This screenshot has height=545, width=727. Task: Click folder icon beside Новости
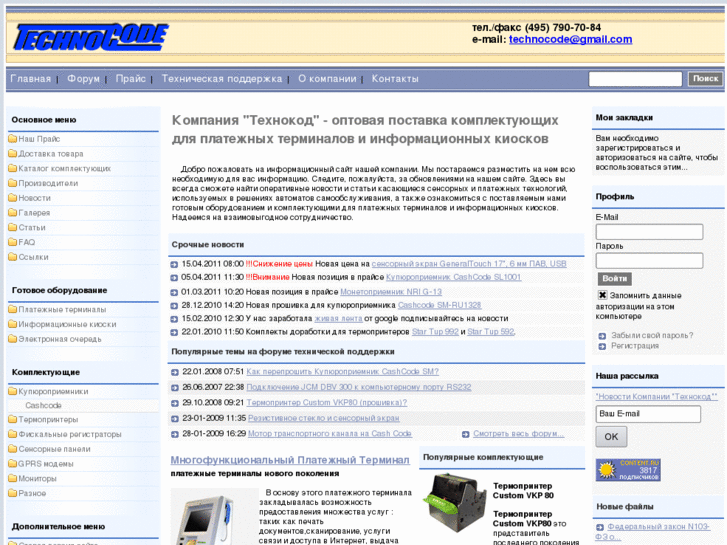point(13,198)
